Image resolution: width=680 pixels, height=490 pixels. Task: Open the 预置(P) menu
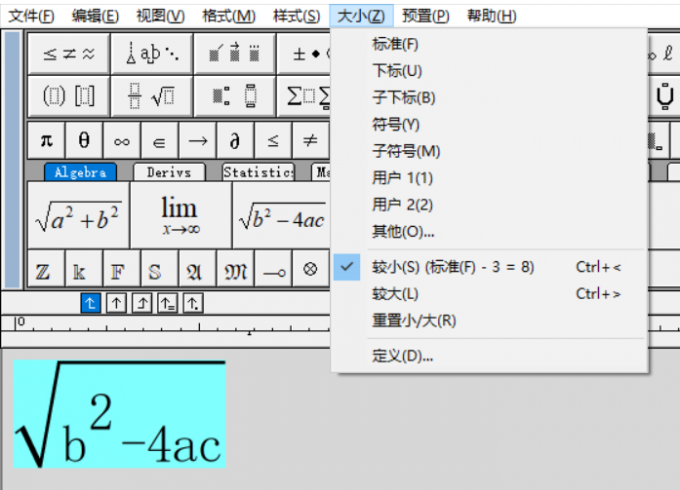coord(426,16)
